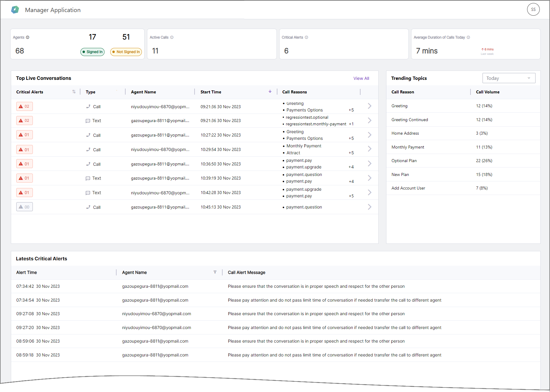This screenshot has height=392, width=550.
Task: Click the Monthly Payment reason at 10:29:54
Action: pos(304,146)
